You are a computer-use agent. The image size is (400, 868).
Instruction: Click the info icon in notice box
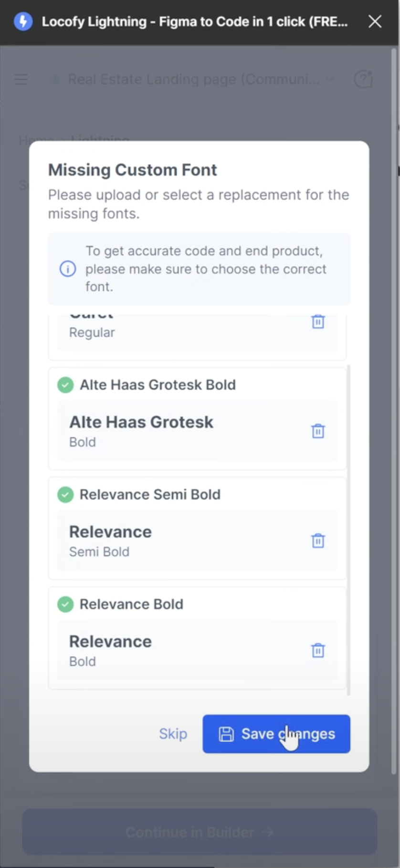pyautogui.click(x=68, y=269)
